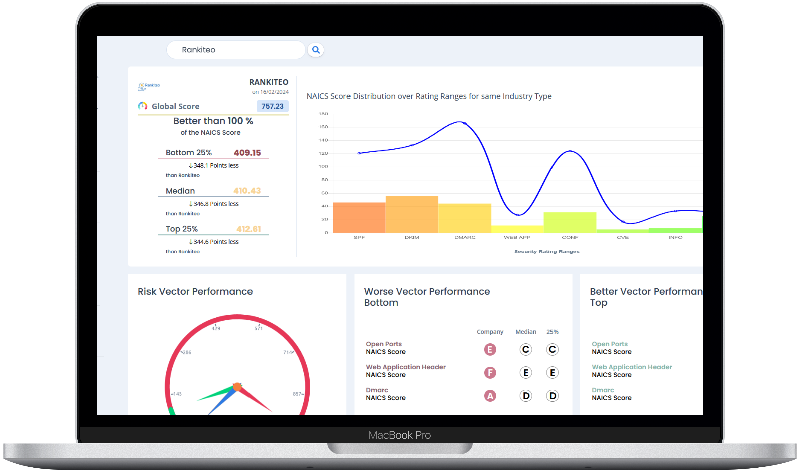Viewport: 799px width, 475px height.
Task: Click the Dmarc 25% grade D badge
Action: pyautogui.click(x=552, y=395)
